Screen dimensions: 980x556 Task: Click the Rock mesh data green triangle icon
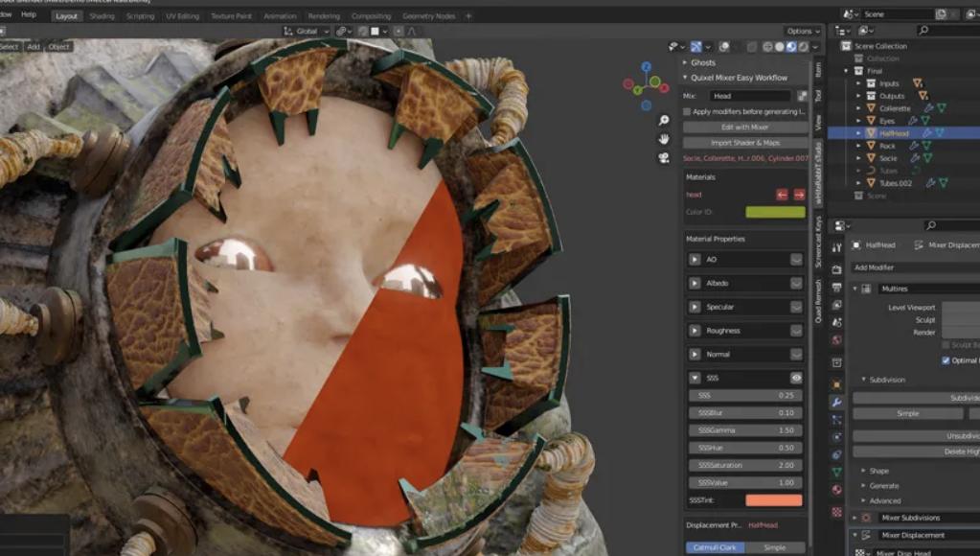[x=927, y=146]
